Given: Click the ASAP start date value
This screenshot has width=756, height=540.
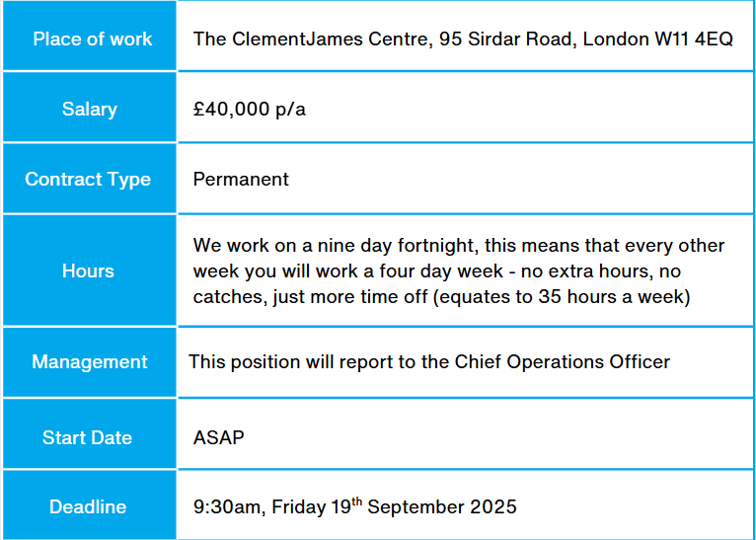Looking at the screenshot, I should [218, 437].
